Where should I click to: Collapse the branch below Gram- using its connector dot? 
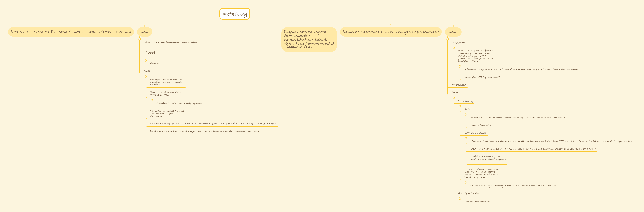tap(139, 39)
